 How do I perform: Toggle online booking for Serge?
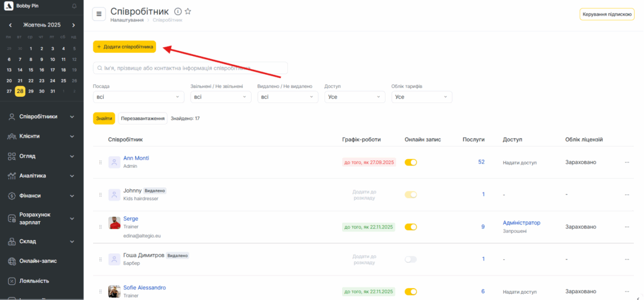click(411, 227)
